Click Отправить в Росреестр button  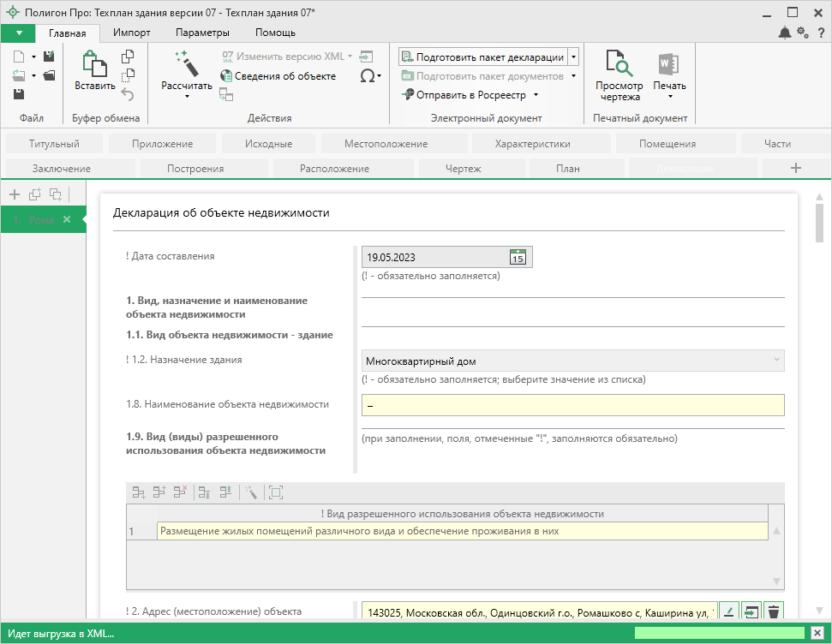click(x=470, y=95)
